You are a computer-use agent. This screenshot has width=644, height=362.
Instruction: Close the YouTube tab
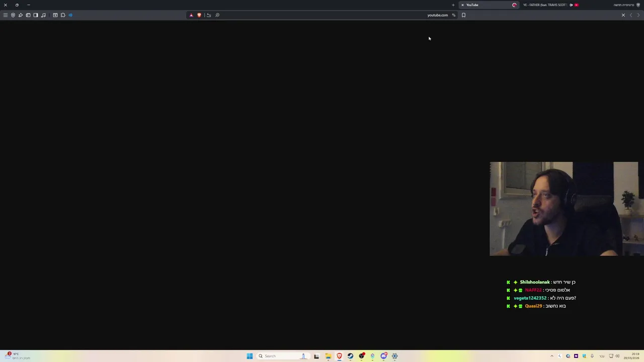pyautogui.click(x=462, y=5)
